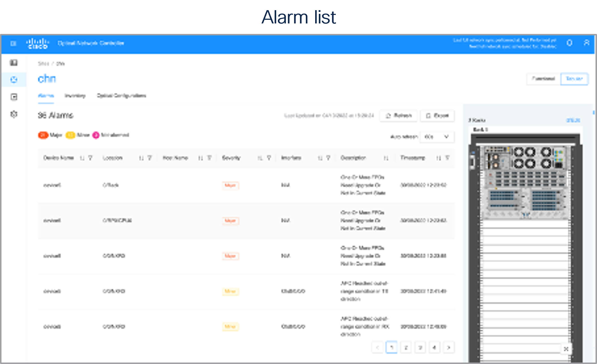Go to next page of alarms
597x364 pixels.
(x=448, y=348)
